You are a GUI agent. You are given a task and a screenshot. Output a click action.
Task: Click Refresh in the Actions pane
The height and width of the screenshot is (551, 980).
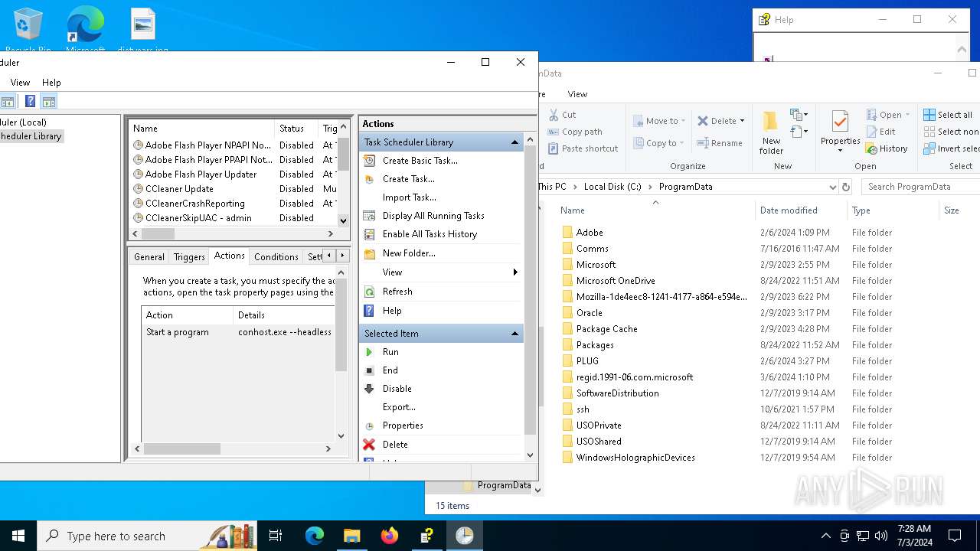(x=397, y=292)
